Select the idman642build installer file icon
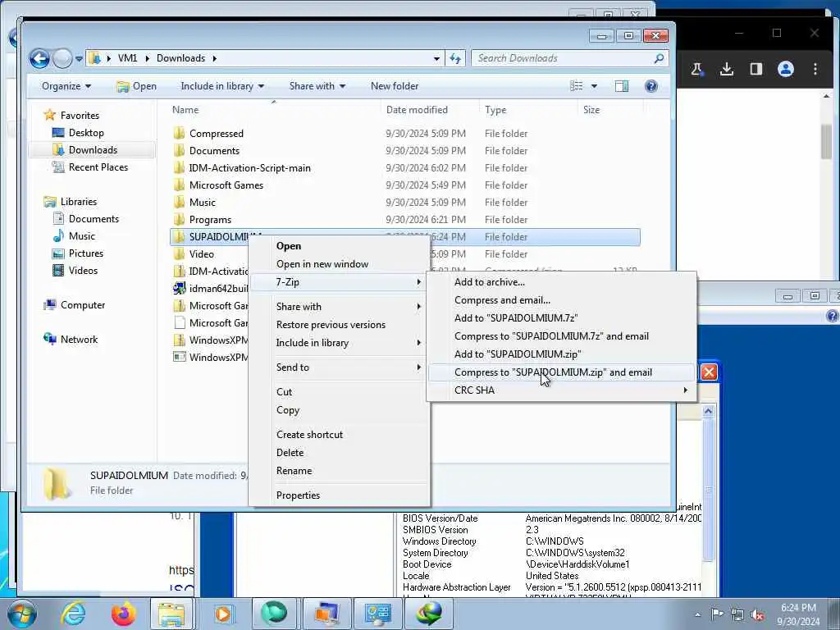 point(180,288)
